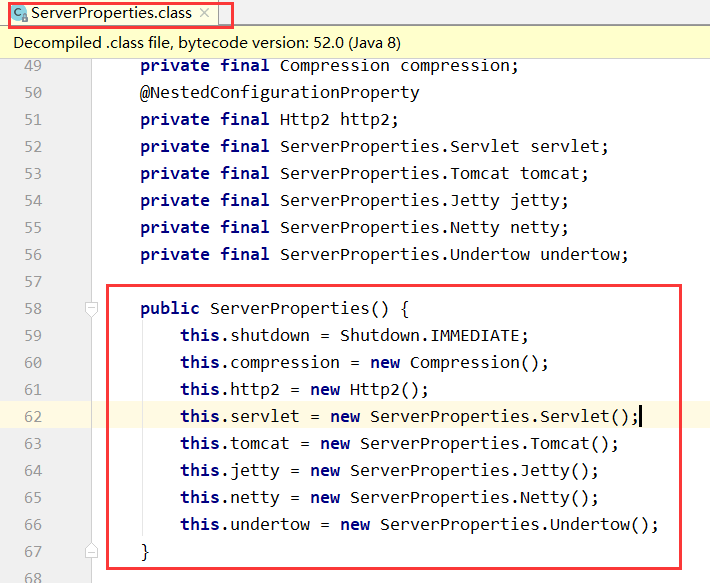The image size is (710, 583).
Task: Click the fold end marker at line 67
Action: 91,551
